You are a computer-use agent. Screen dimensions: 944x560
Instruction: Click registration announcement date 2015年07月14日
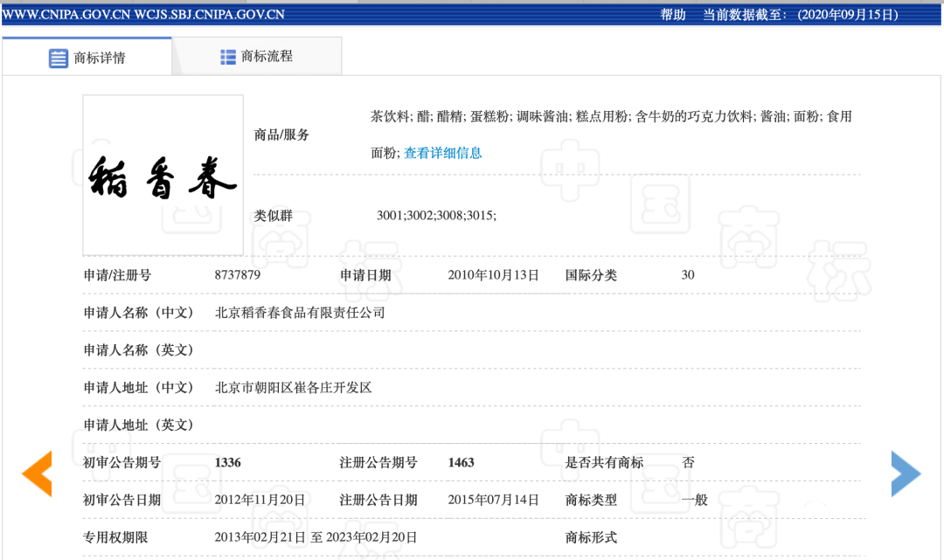pos(493,500)
